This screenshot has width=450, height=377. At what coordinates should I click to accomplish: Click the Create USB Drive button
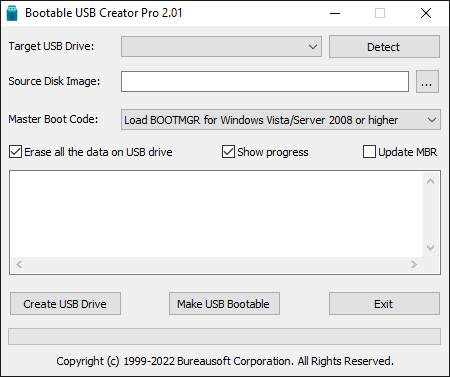tap(65, 304)
